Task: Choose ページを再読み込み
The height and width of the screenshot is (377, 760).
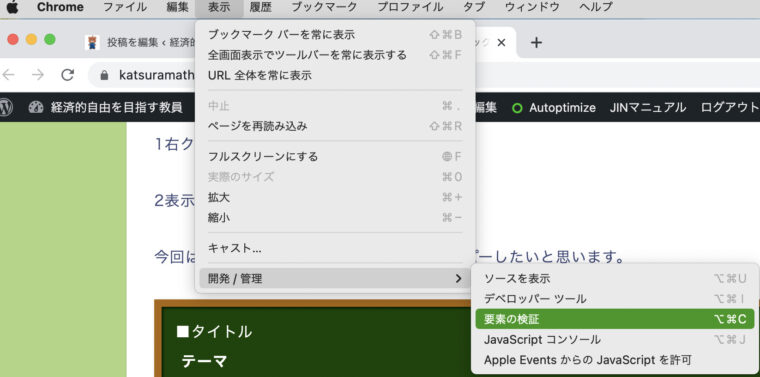Action: click(x=335, y=126)
